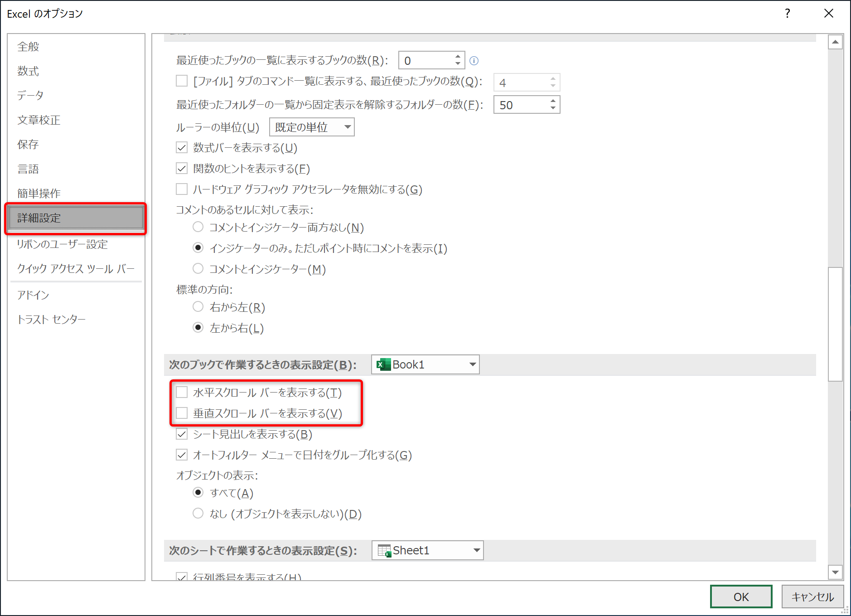Toggle オートフィルター date grouping checkbox
This screenshot has height=616, width=851.
click(182, 455)
